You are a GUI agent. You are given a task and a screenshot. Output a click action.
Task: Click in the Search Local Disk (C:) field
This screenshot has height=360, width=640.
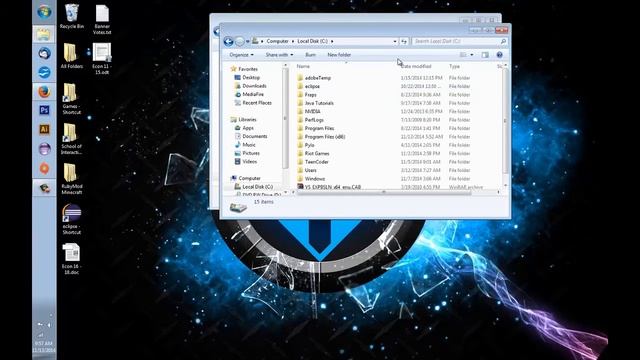460,41
